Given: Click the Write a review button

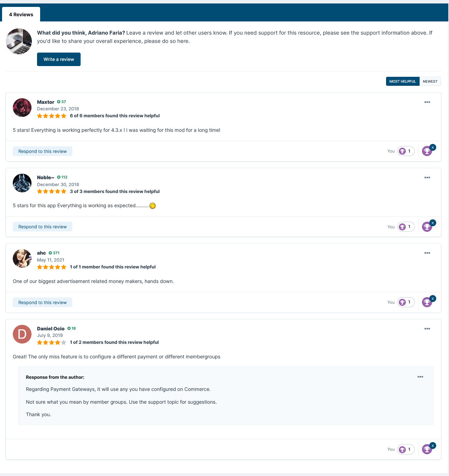Looking at the screenshot, I should (x=59, y=59).
